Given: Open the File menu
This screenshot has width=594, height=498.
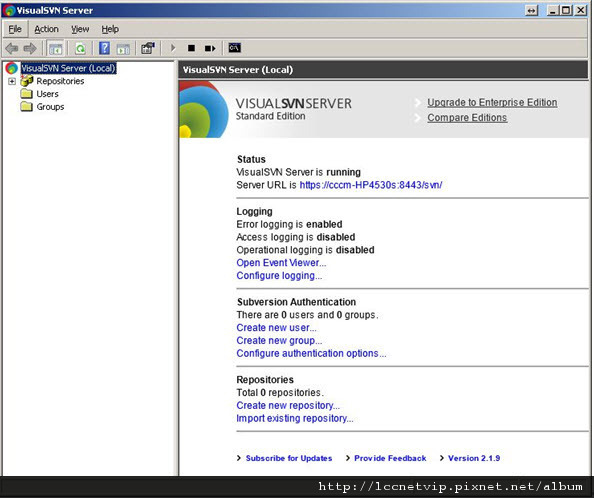Looking at the screenshot, I should coord(15,29).
